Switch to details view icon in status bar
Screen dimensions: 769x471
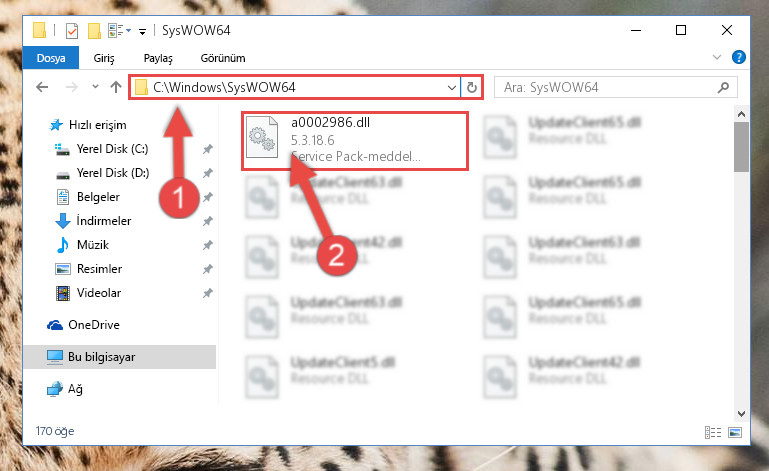click(713, 432)
